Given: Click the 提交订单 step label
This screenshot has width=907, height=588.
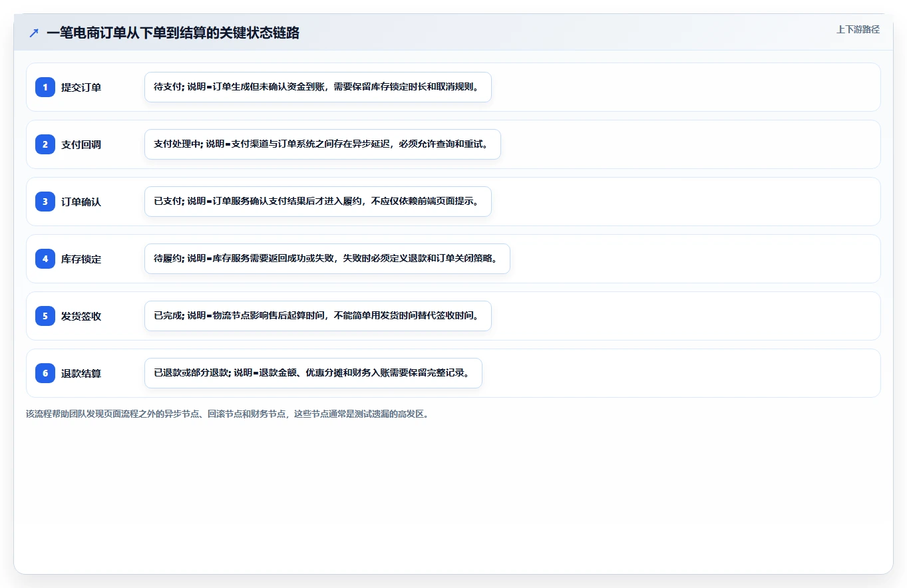Looking at the screenshot, I should 81,87.
